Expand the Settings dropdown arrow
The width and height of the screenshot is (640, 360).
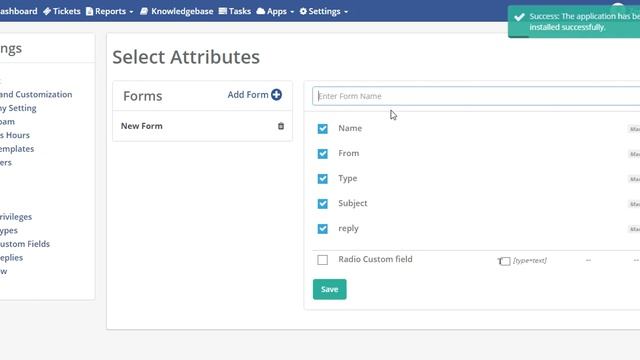pyautogui.click(x=346, y=12)
